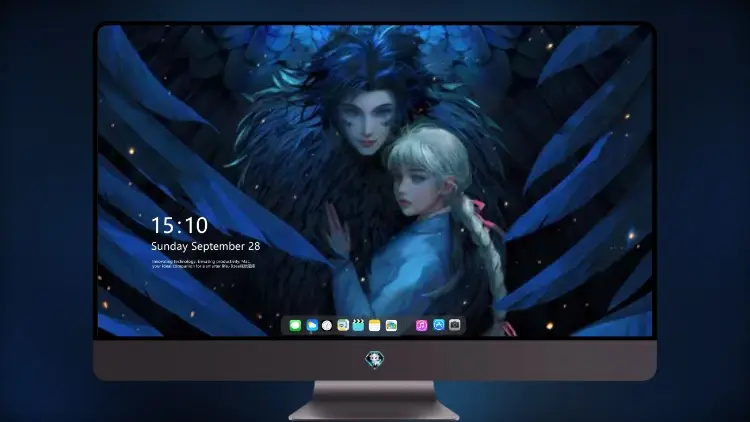Viewport: 750px width, 422px height.
Task: Click the Sunday September 28 date
Action: tap(206, 246)
